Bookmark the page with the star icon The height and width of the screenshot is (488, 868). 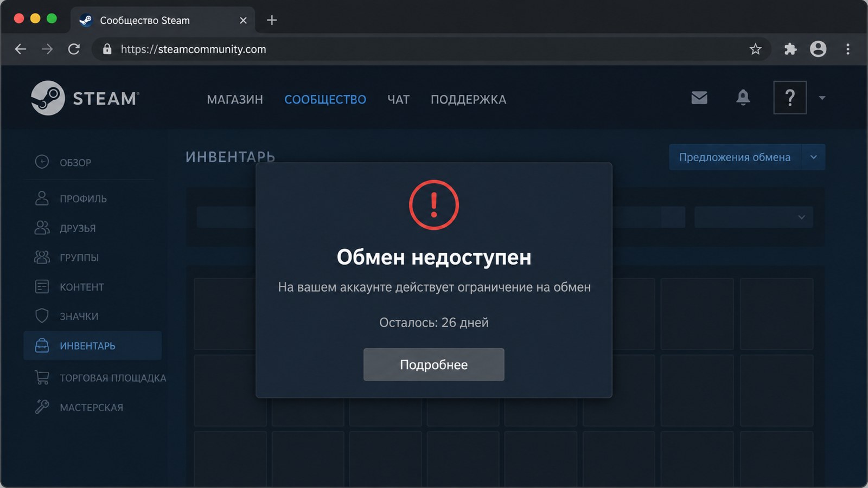(x=755, y=49)
